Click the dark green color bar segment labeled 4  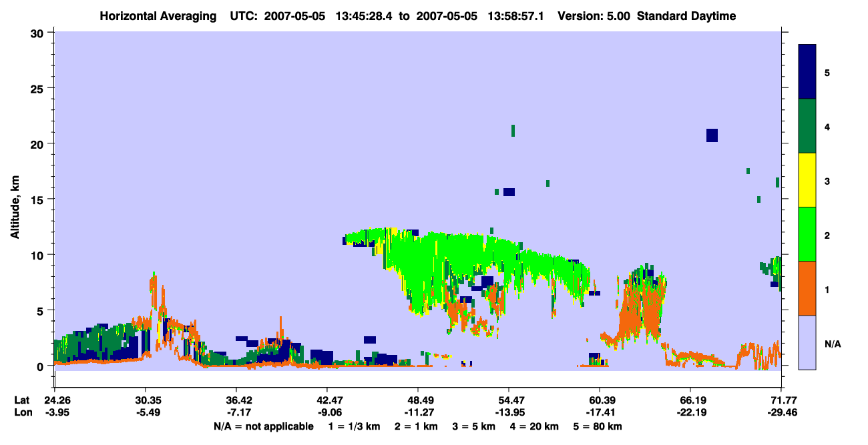pyautogui.click(x=807, y=126)
